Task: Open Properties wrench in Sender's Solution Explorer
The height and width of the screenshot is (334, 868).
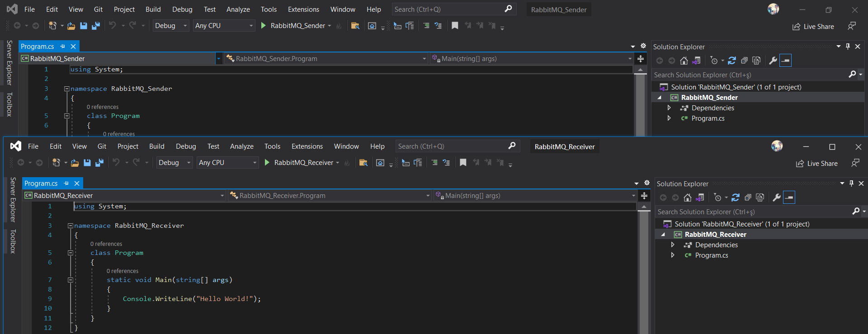Action: click(x=773, y=61)
